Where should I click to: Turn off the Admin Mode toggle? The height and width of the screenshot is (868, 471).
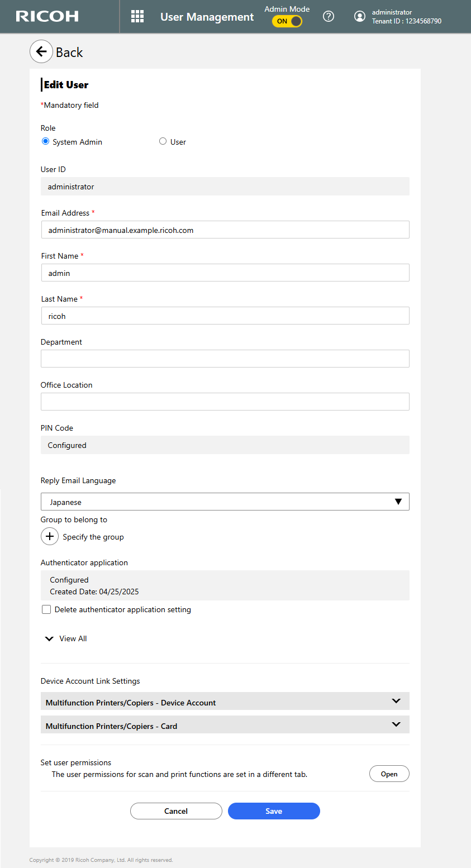click(287, 21)
